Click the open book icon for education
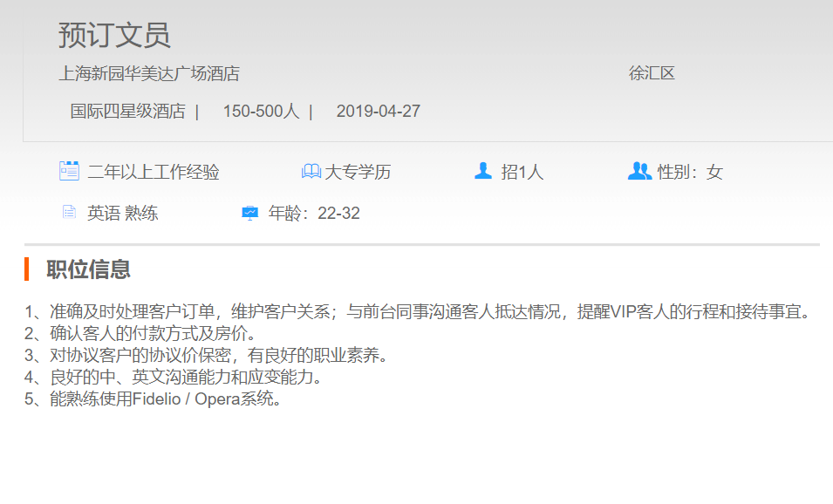Image resolution: width=833 pixels, height=504 pixels. tap(311, 172)
